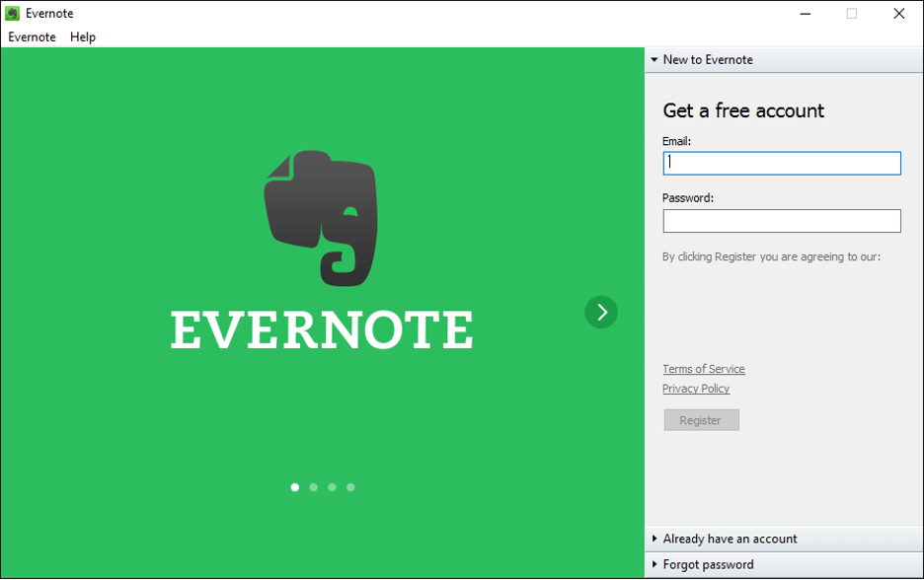924x580 pixels.
Task: Collapse the New to Evernote section
Action: coord(784,60)
